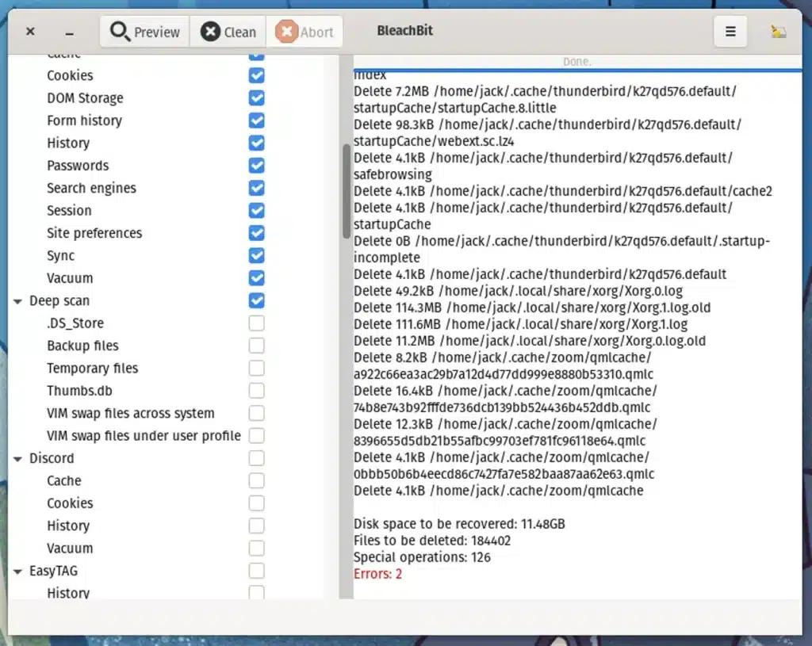Enable the Discord Cookies checkbox
The height and width of the screenshot is (646, 812).
point(256,503)
